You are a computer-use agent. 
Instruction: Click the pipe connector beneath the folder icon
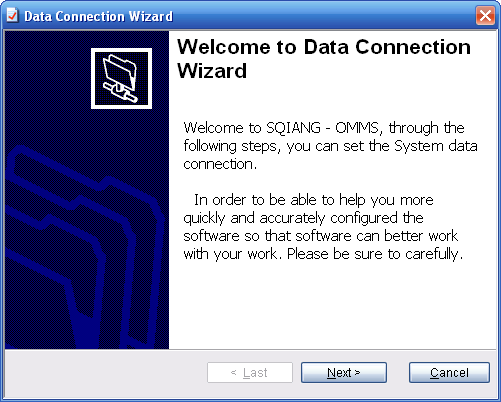tap(120, 92)
